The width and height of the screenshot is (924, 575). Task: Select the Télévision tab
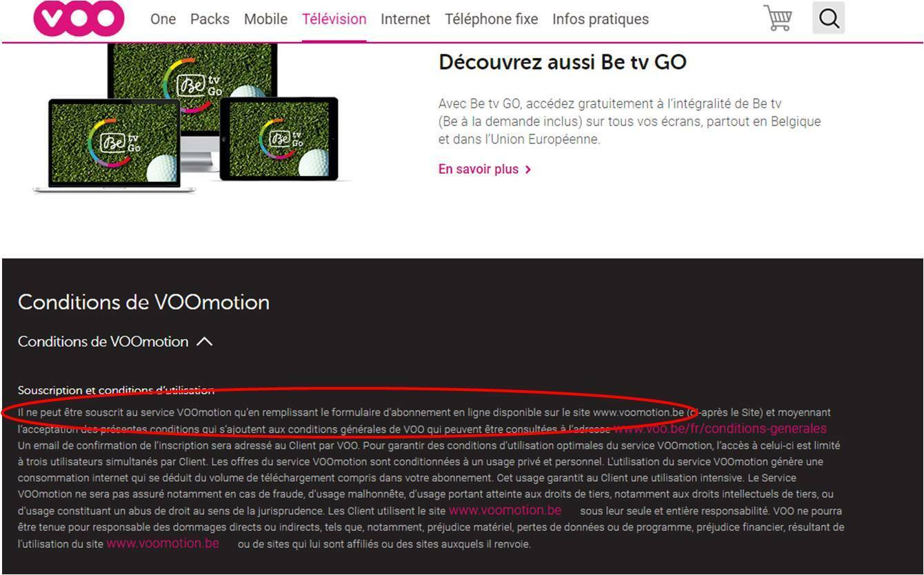[334, 19]
